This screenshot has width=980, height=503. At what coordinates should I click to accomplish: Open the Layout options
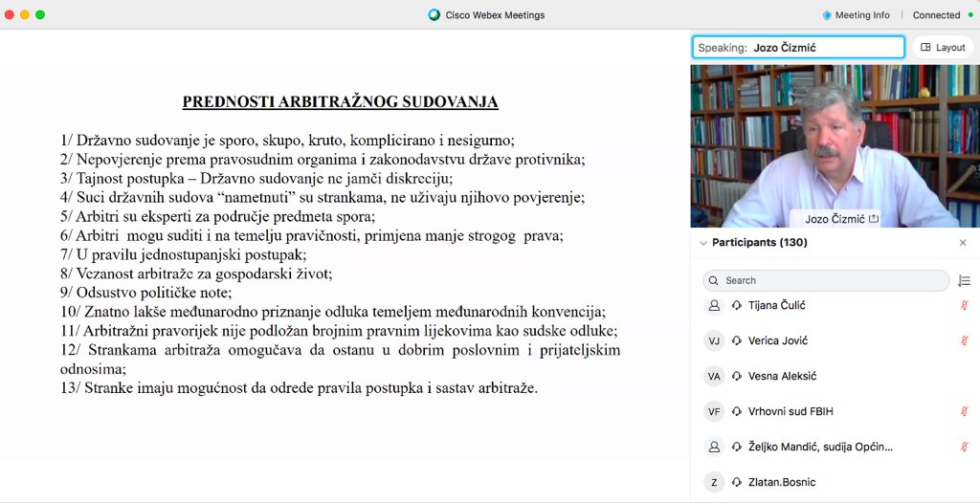(x=943, y=47)
